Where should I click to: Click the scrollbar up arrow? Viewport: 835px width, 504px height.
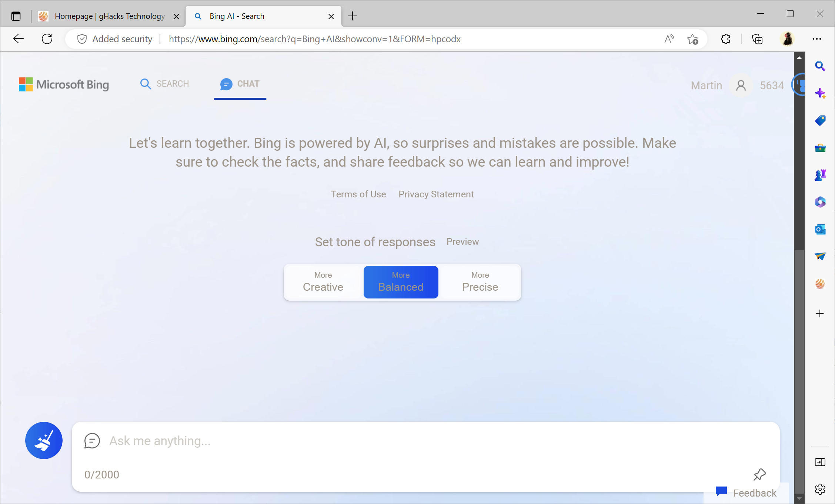click(799, 57)
